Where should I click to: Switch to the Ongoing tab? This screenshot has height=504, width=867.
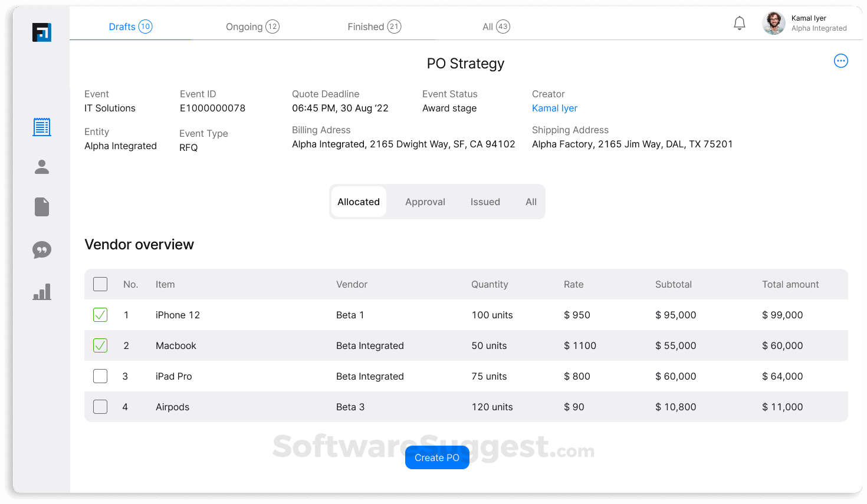[x=252, y=27]
